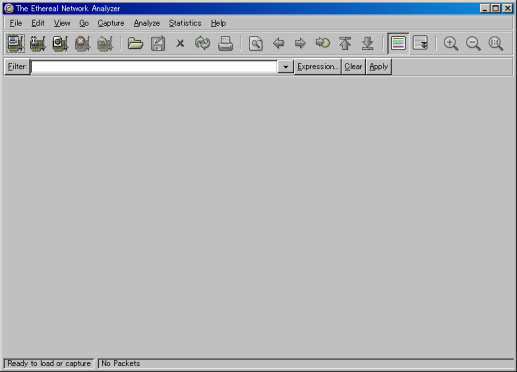Toggle packet list colorize button
This screenshot has height=372, width=517.
tap(398, 43)
